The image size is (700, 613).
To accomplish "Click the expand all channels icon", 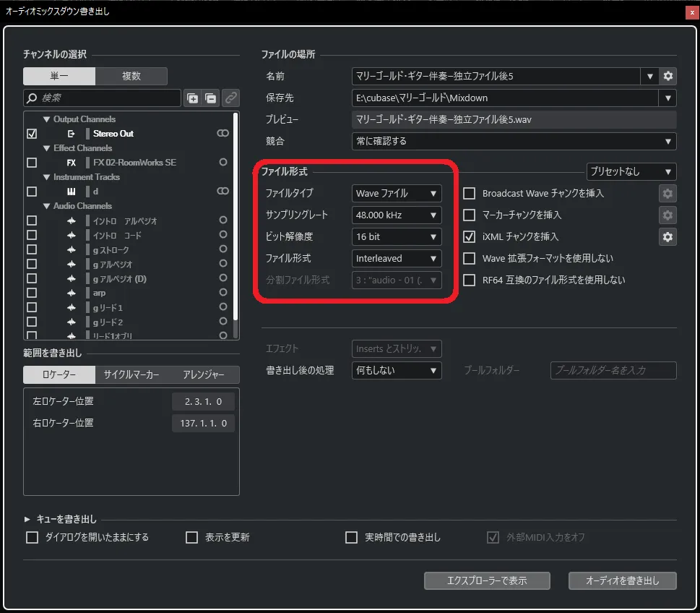I will coord(192,98).
